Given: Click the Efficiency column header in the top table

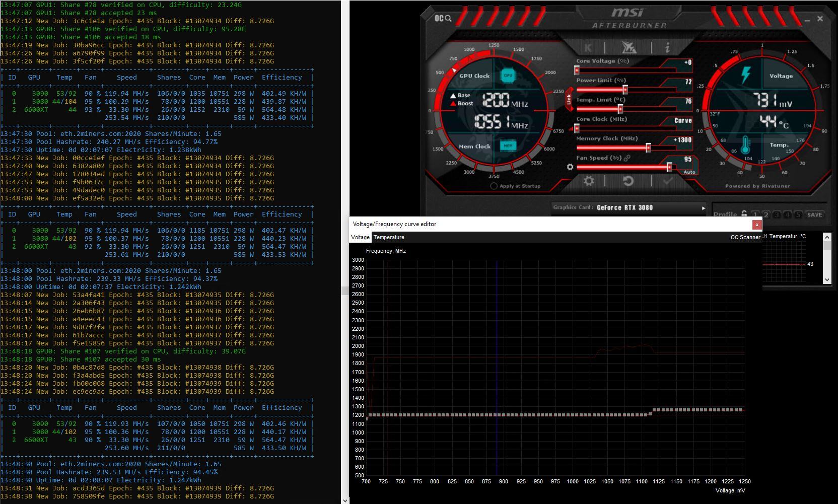Looking at the screenshot, I should (282, 77).
